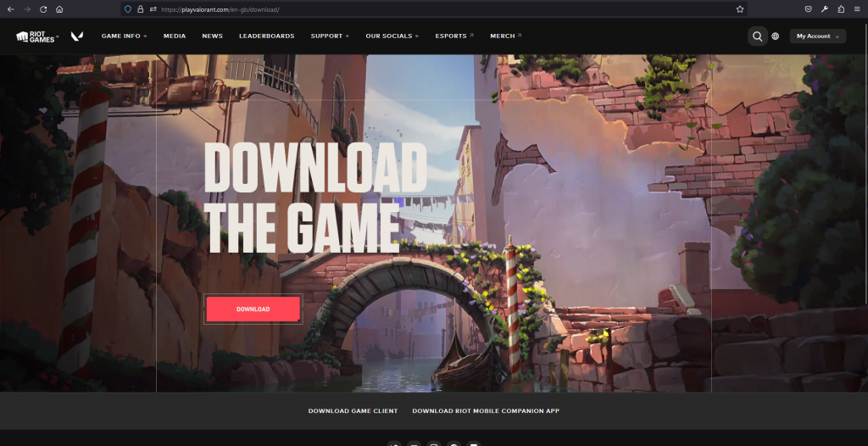Expand the Game Info dropdown
868x446 pixels.
tap(124, 36)
